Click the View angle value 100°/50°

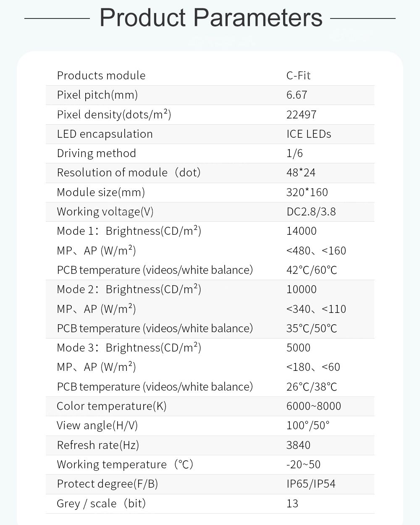pos(308,425)
